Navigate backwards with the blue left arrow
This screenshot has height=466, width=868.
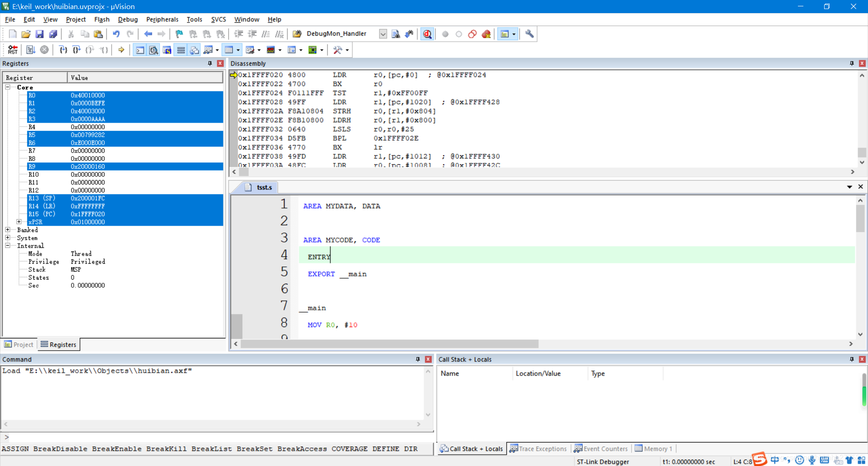click(x=148, y=34)
